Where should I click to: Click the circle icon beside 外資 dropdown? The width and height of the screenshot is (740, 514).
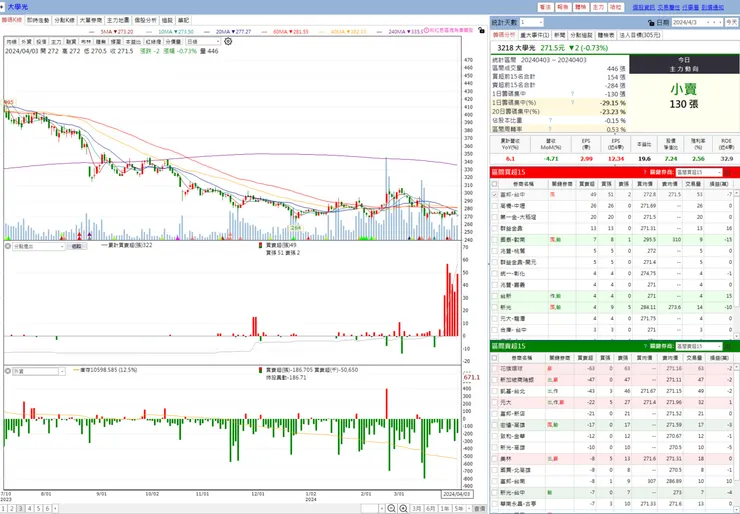click(x=8, y=371)
